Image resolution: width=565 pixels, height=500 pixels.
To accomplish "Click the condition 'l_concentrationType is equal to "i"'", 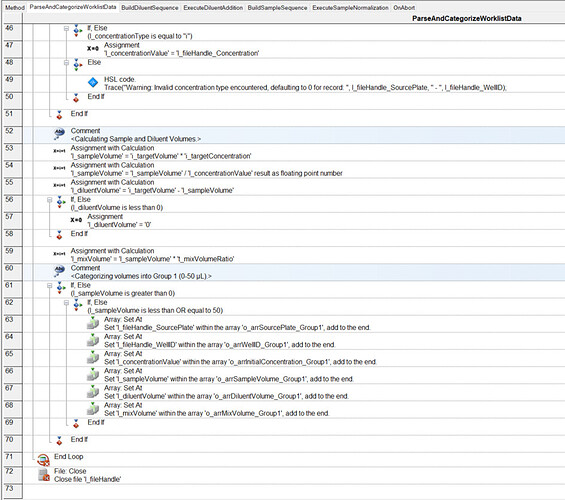I will pyautogui.click(x=140, y=36).
